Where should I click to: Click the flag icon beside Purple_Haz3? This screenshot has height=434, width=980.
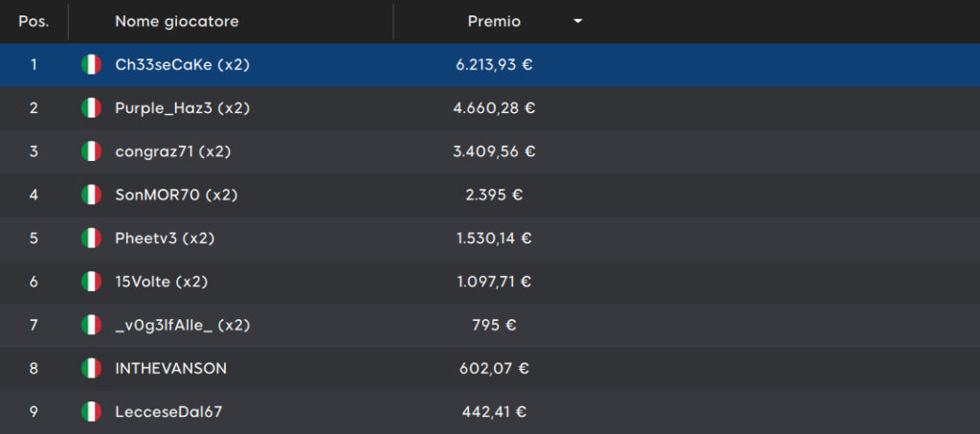(91, 108)
